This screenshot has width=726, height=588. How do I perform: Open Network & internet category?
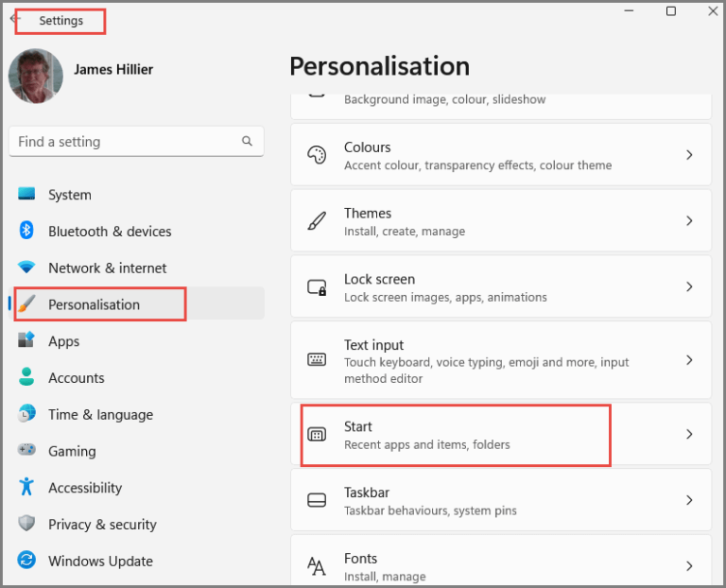(136, 268)
